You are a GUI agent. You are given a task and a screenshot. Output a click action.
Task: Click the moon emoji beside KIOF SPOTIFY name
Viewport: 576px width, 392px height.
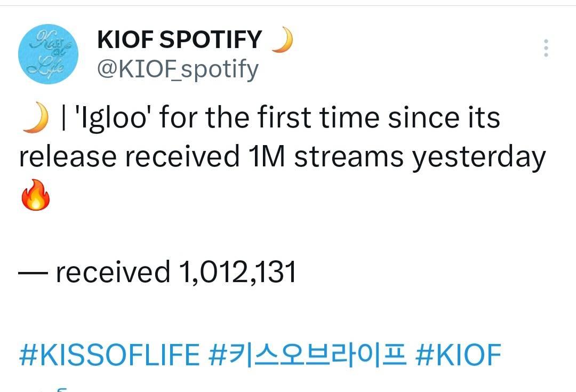pyautogui.click(x=282, y=39)
